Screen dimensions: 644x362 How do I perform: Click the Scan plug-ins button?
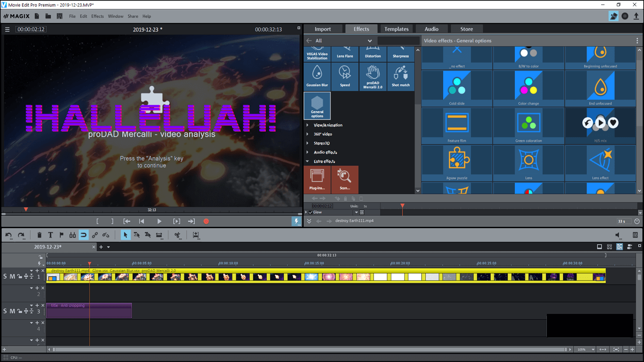pyautogui.click(x=345, y=179)
